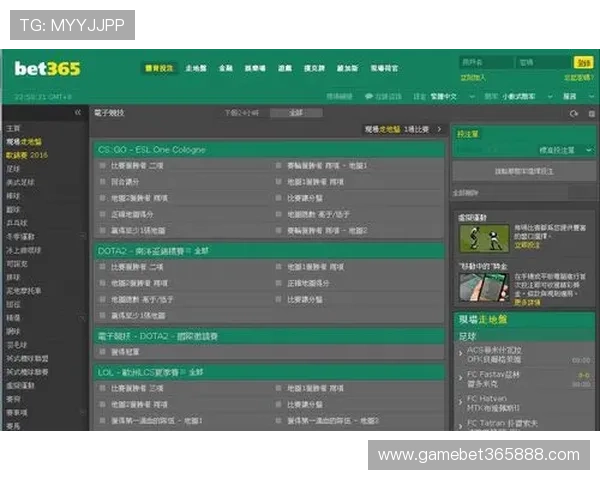Click the forgot password link under login

pyautogui.click(x=579, y=78)
